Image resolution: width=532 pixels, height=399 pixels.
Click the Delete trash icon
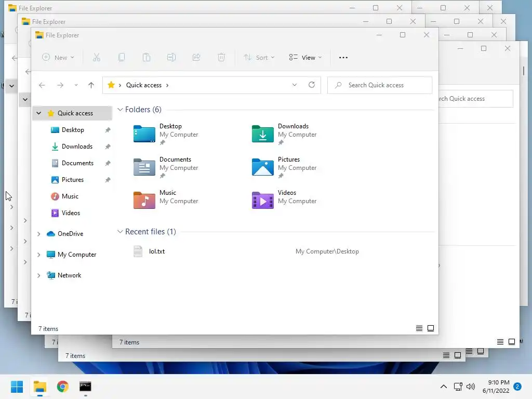[221, 57]
